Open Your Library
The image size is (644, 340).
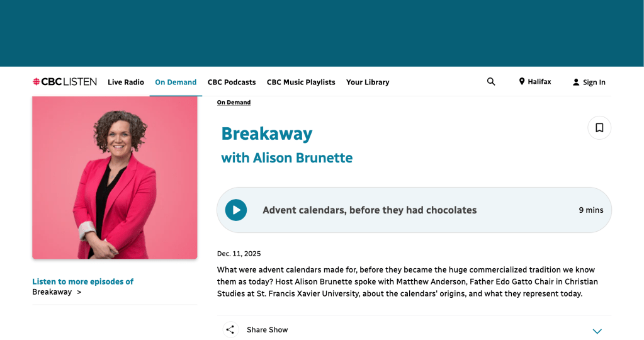tap(368, 82)
